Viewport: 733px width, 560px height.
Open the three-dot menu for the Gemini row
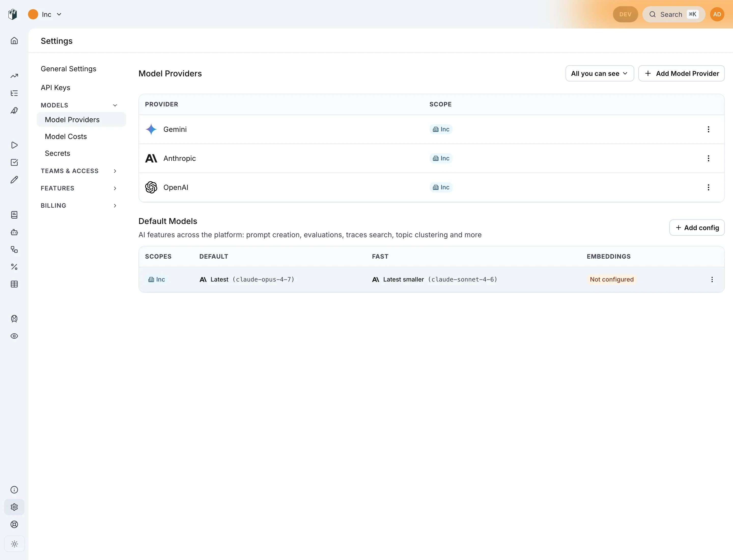(x=709, y=129)
